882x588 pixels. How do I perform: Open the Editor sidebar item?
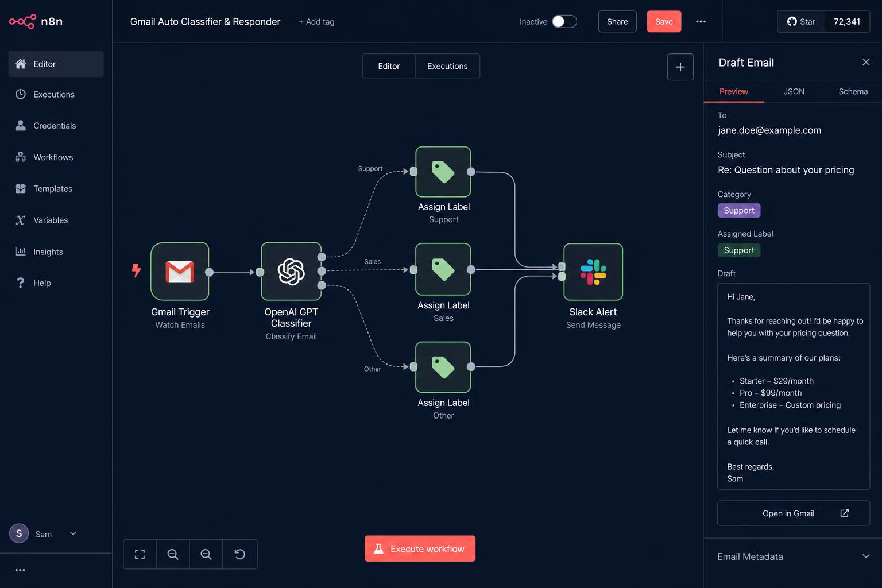pos(56,64)
